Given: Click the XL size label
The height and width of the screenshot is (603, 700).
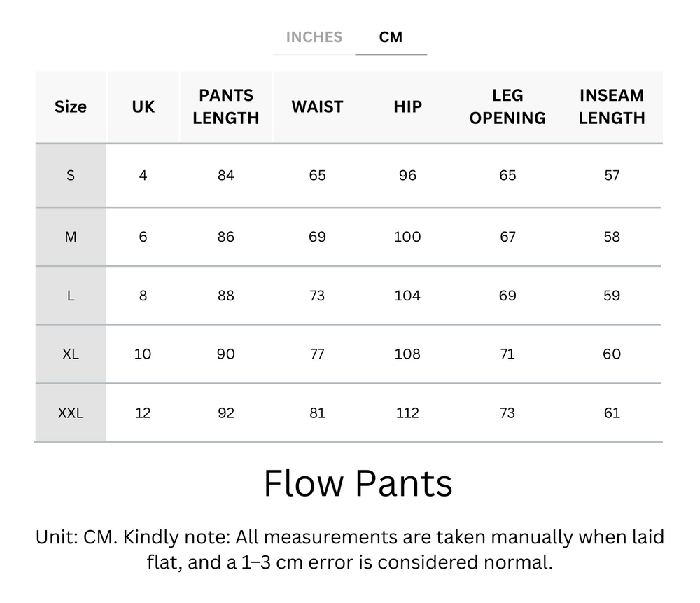Looking at the screenshot, I should pyautogui.click(x=71, y=354).
